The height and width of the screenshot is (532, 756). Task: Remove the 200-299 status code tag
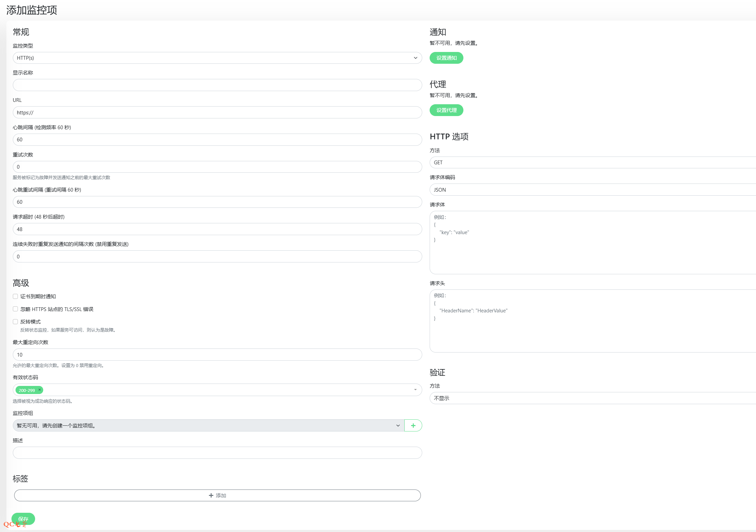39,390
